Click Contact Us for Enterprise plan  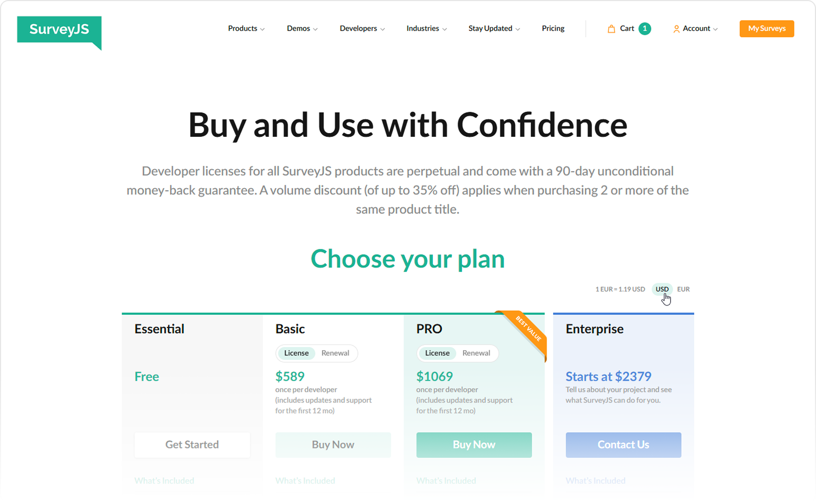point(623,445)
